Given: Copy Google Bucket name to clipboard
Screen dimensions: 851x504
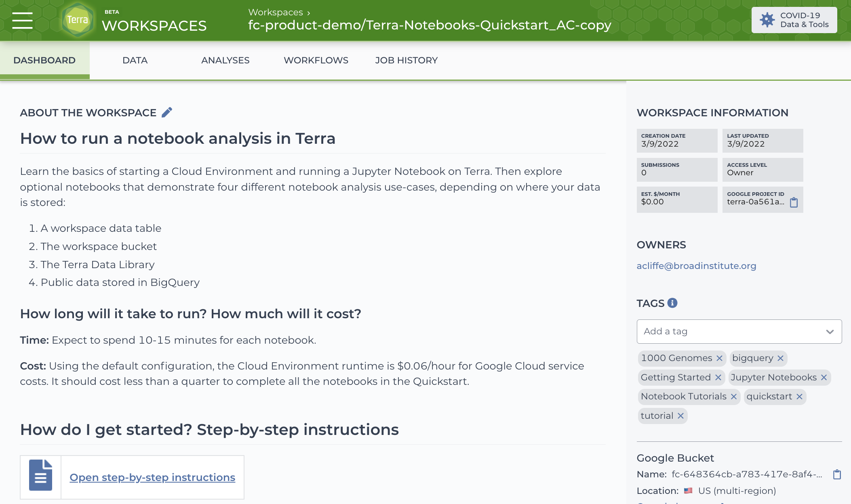Looking at the screenshot, I should pyautogui.click(x=837, y=474).
